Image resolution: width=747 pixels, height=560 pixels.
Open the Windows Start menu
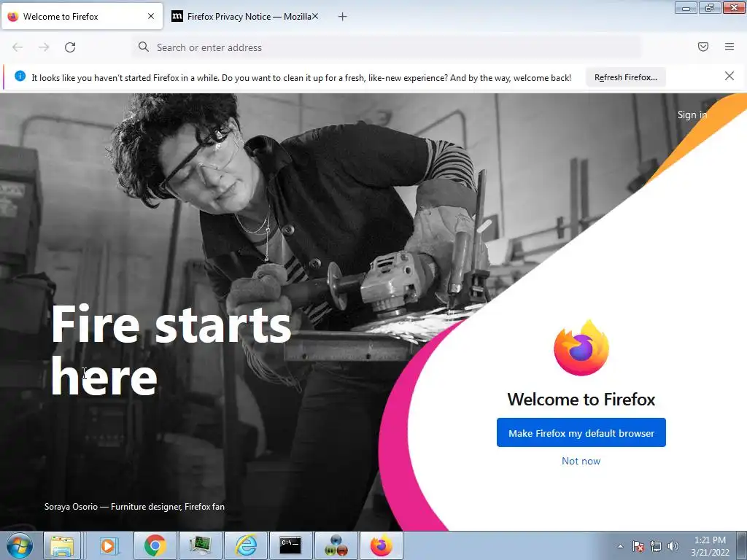(20, 545)
